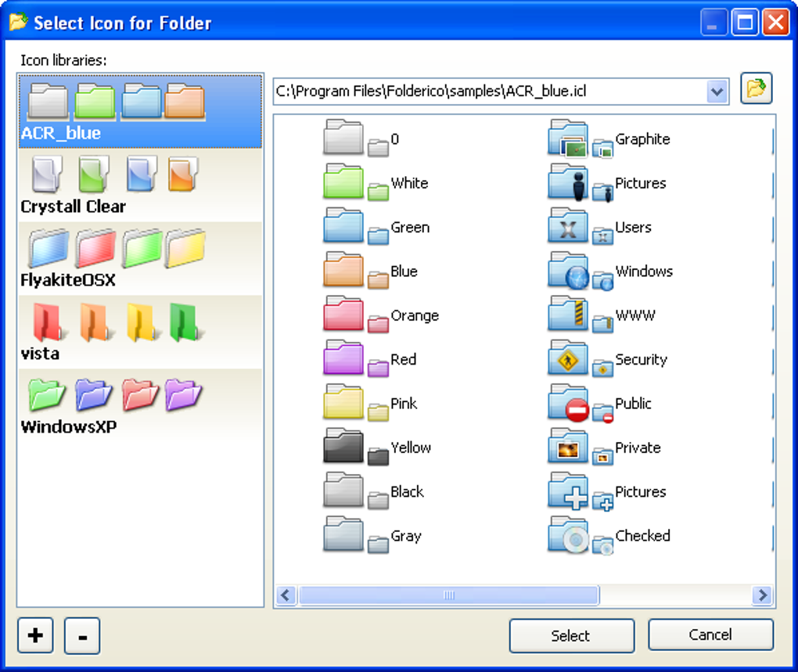This screenshot has width=798, height=672.
Task: Choose the folder icon labeled Security
Action: 607,360
